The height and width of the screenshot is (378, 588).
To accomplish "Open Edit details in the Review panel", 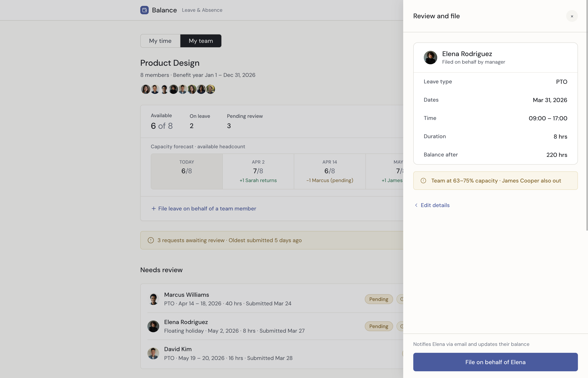I will pyautogui.click(x=435, y=205).
